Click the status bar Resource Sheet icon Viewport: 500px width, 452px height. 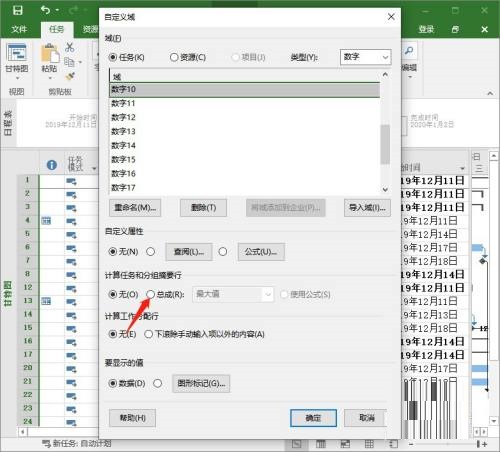(369, 444)
